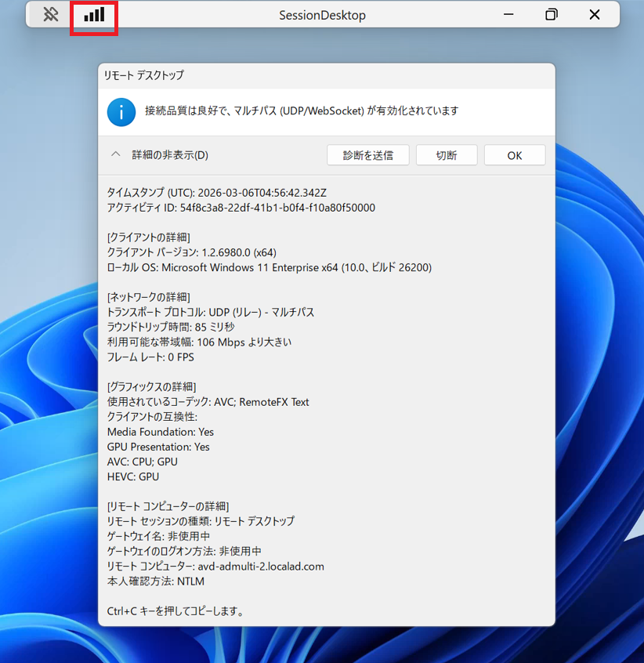Confirm the dialog with OK
The height and width of the screenshot is (663, 644).
(514, 155)
